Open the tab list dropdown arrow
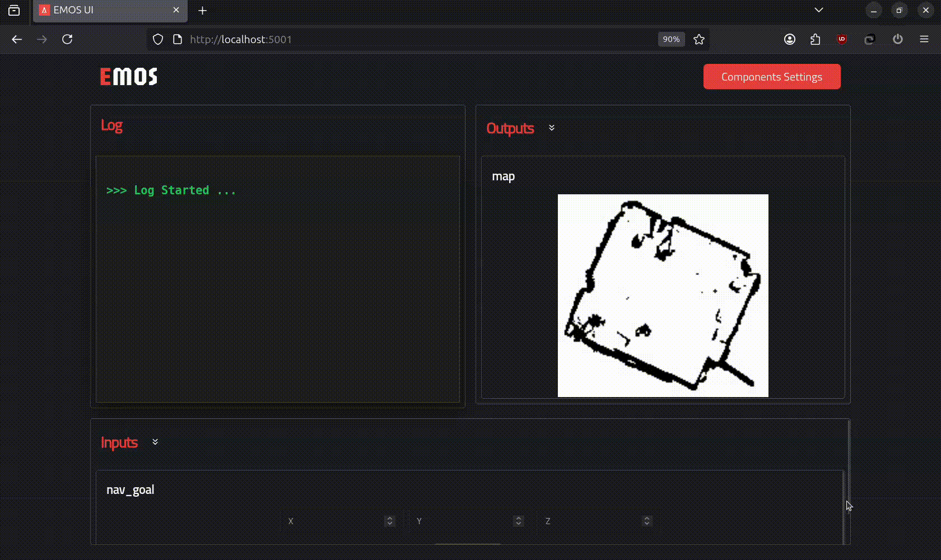This screenshot has height=560, width=941. (819, 10)
